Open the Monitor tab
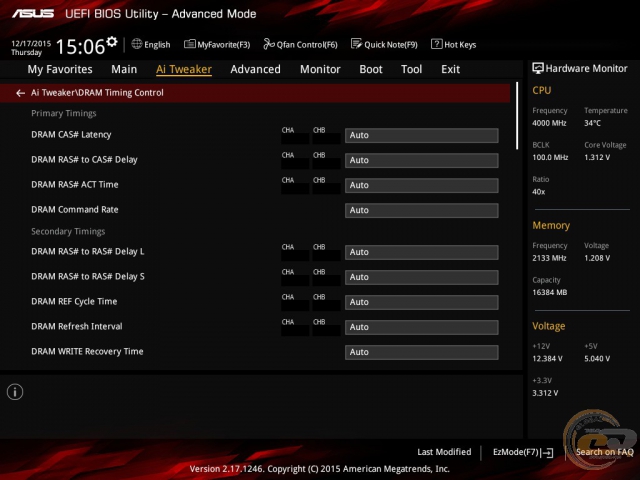The height and width of the screenshot is (480, 640). tap(320, 69)
